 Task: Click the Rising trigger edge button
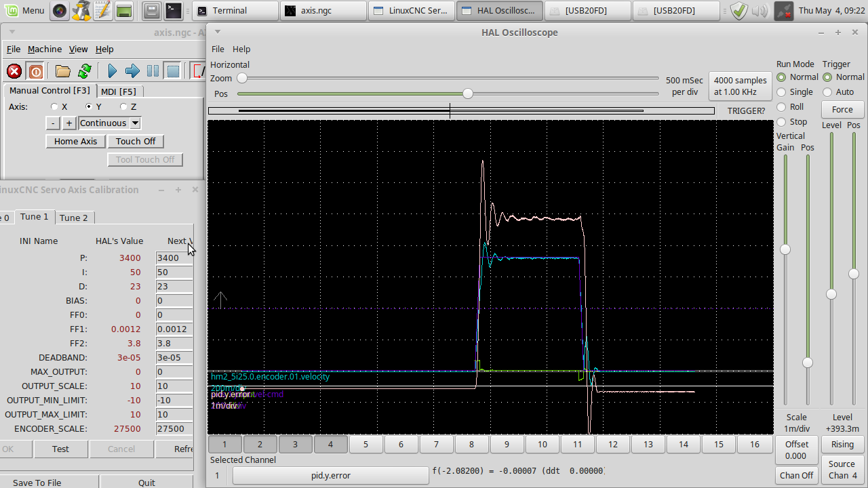842,445
